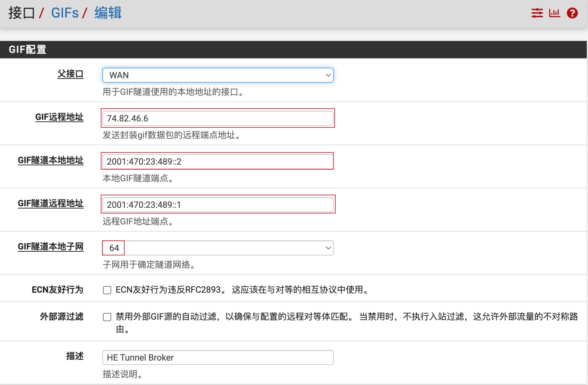Click the GIF配置 panel header

coord(28,49)
